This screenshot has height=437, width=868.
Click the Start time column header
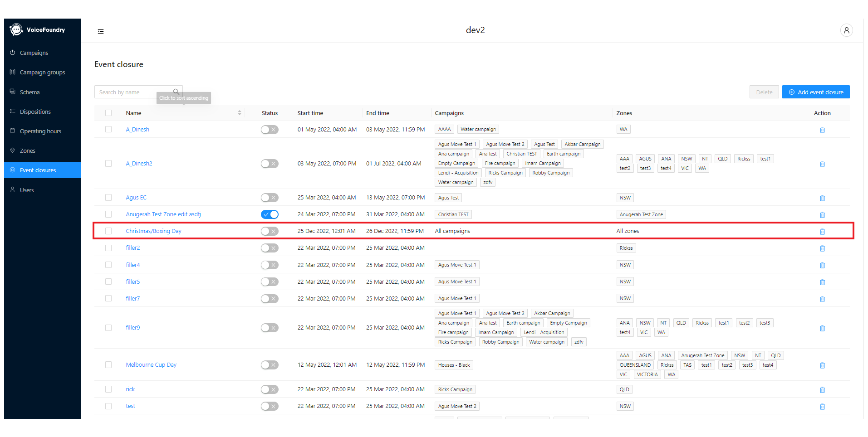310,113
